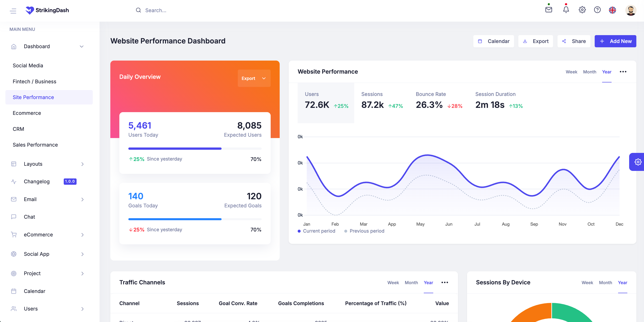Viewport: 644px width, 322px height.
Task: Open floating customizer gear on right edge
Action: 637,162
